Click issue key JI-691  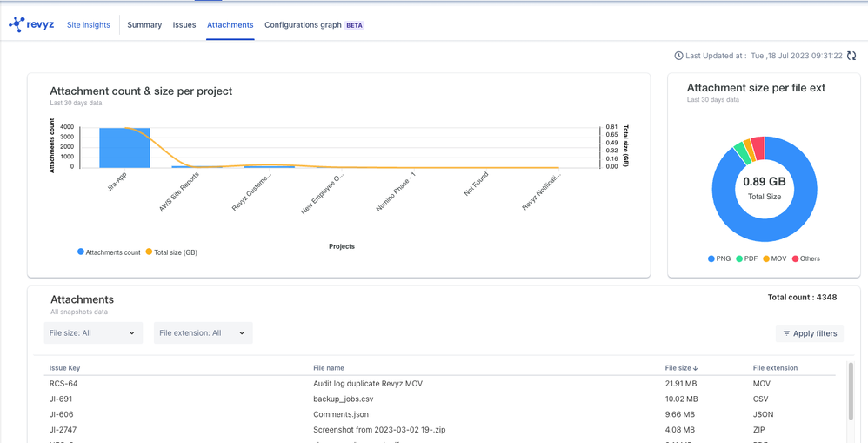click(61, 399)
